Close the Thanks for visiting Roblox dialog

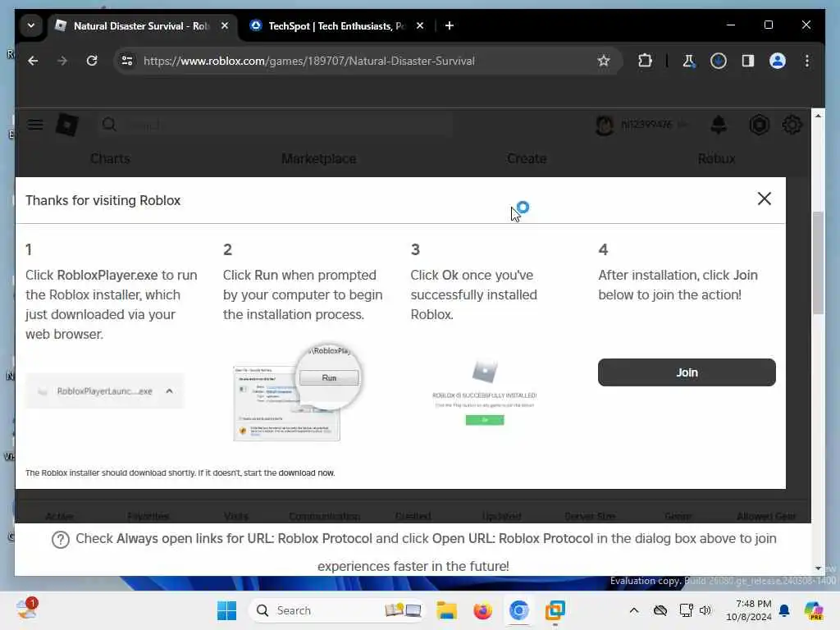(x=765, y=199)
